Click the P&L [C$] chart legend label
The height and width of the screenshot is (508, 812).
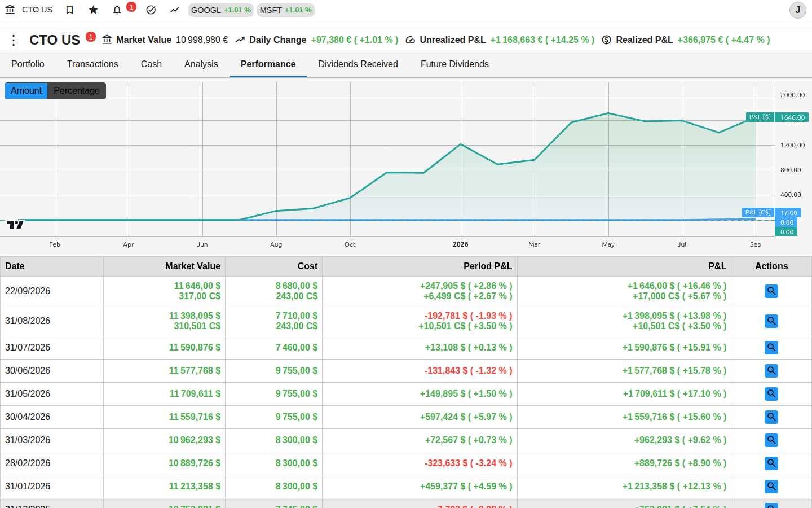coord(758,213)
